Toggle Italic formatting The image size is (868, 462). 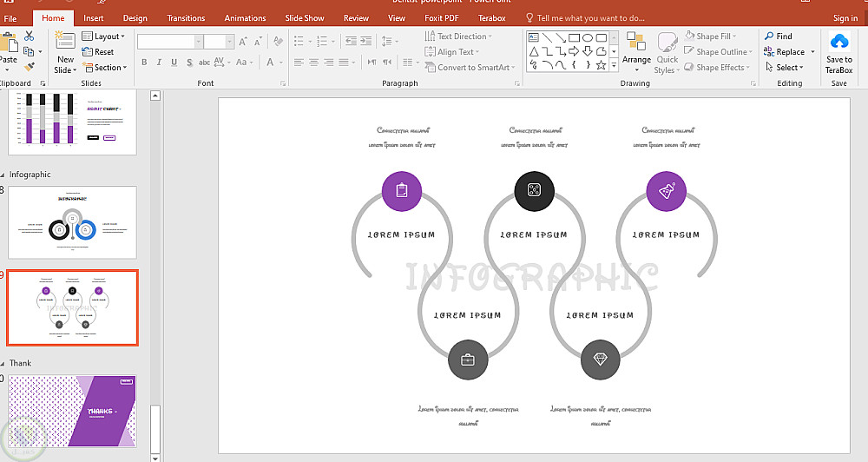point(159,63)
